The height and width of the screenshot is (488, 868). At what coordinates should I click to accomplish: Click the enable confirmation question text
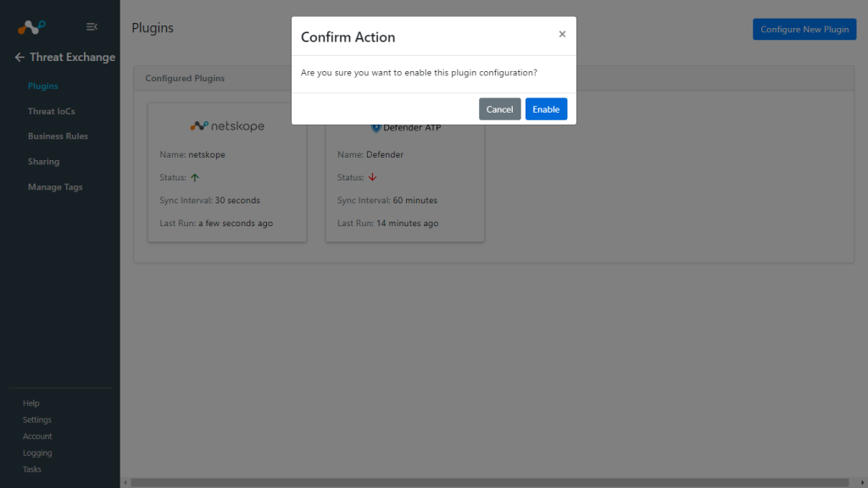[419, 73]
